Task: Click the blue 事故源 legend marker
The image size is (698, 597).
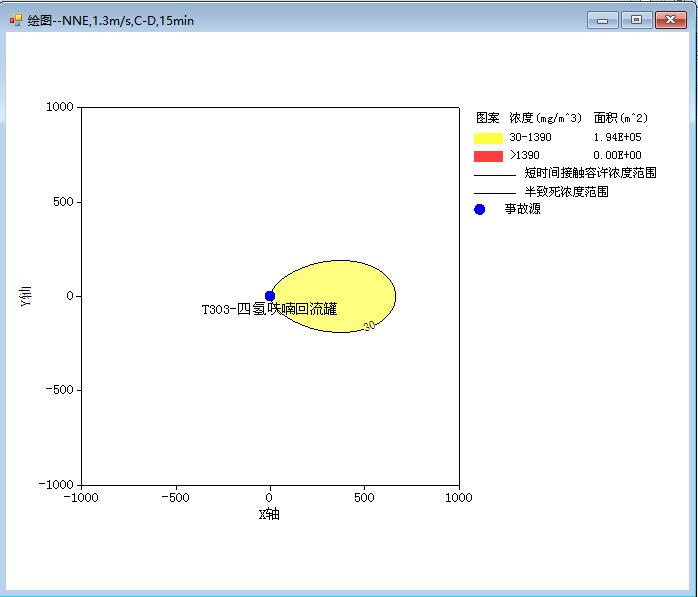Action: pyautogui.click(x=479, y=209)
